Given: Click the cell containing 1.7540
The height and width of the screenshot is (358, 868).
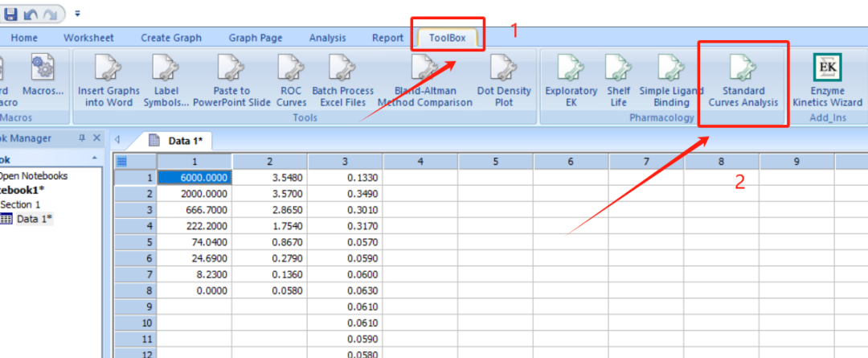Looking at the screenshot, I should pos(269,225).
